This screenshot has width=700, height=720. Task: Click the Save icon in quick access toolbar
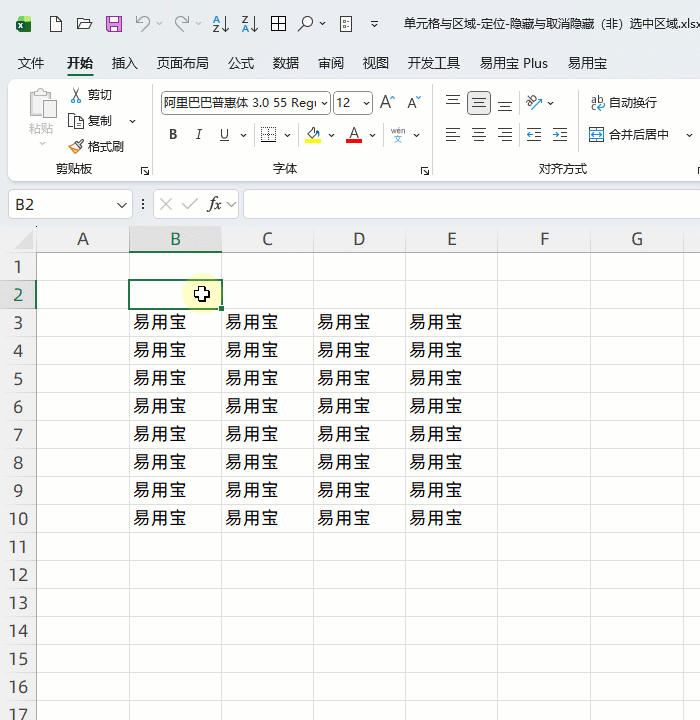tap(113, 23)
